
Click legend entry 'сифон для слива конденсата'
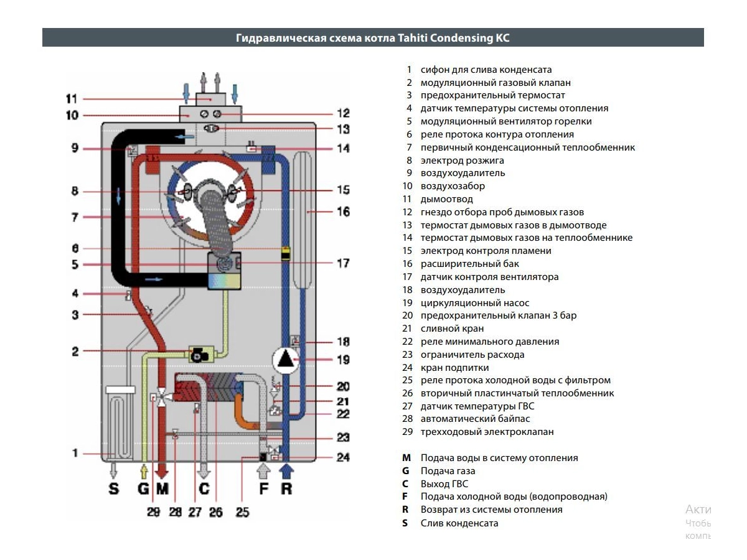point(486,70)
